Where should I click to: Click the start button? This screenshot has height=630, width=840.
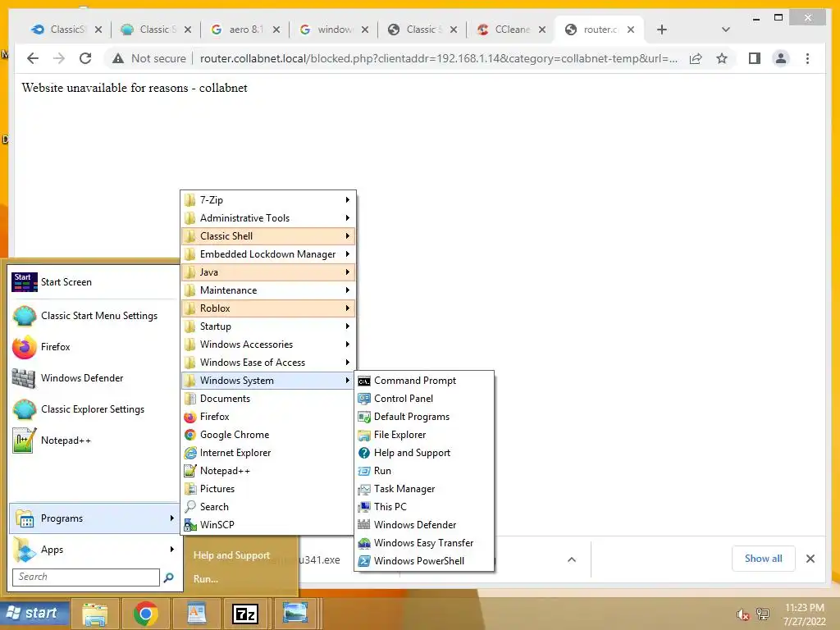[34, 613]
